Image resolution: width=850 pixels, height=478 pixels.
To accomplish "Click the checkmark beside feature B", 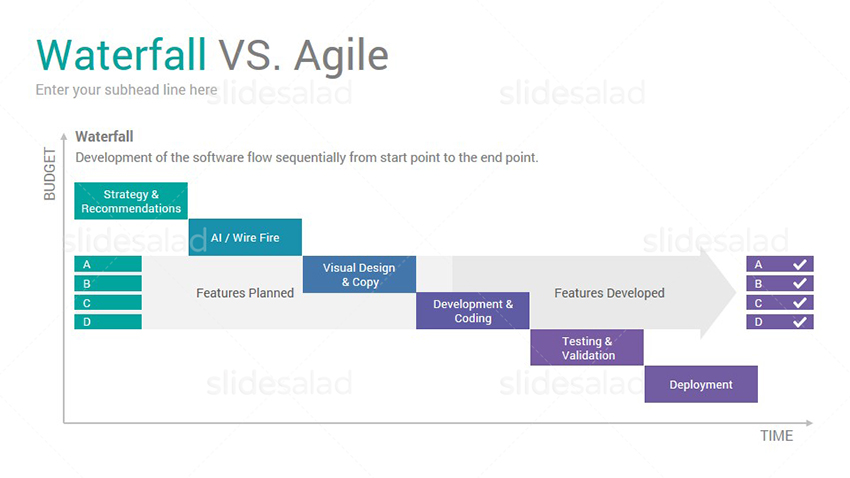I will click(x=800, y=283).
